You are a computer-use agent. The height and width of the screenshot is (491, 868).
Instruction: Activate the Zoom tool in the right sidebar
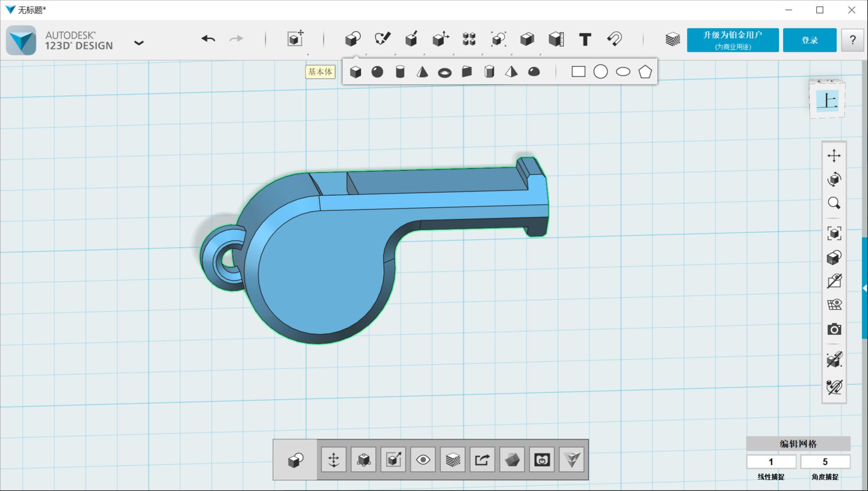[x=834, y=203]
